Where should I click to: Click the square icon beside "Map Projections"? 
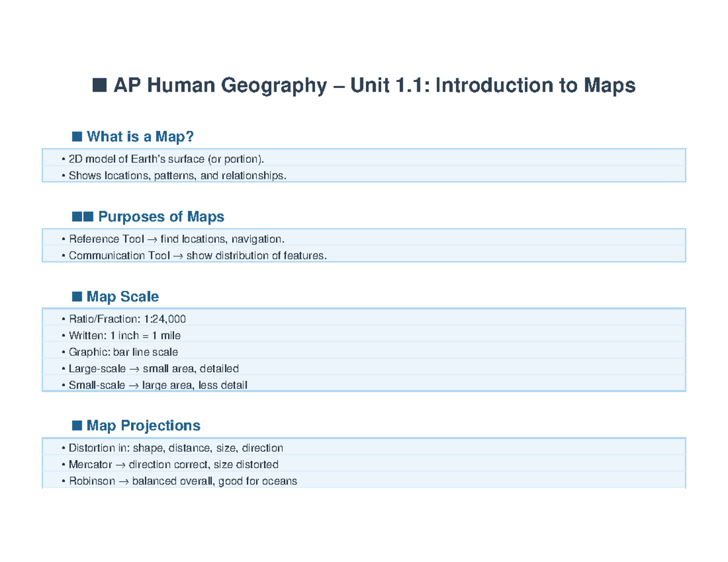[x=76, y=425]
